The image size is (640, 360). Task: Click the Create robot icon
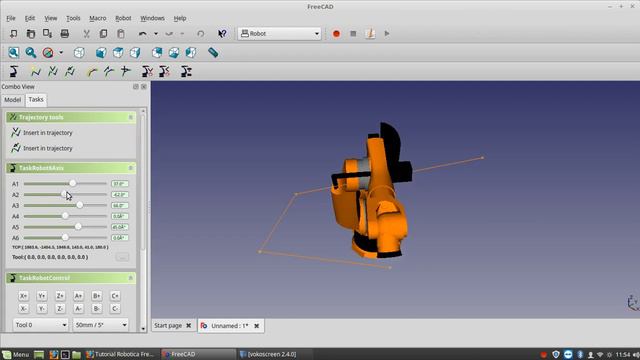tap(13, 71)
